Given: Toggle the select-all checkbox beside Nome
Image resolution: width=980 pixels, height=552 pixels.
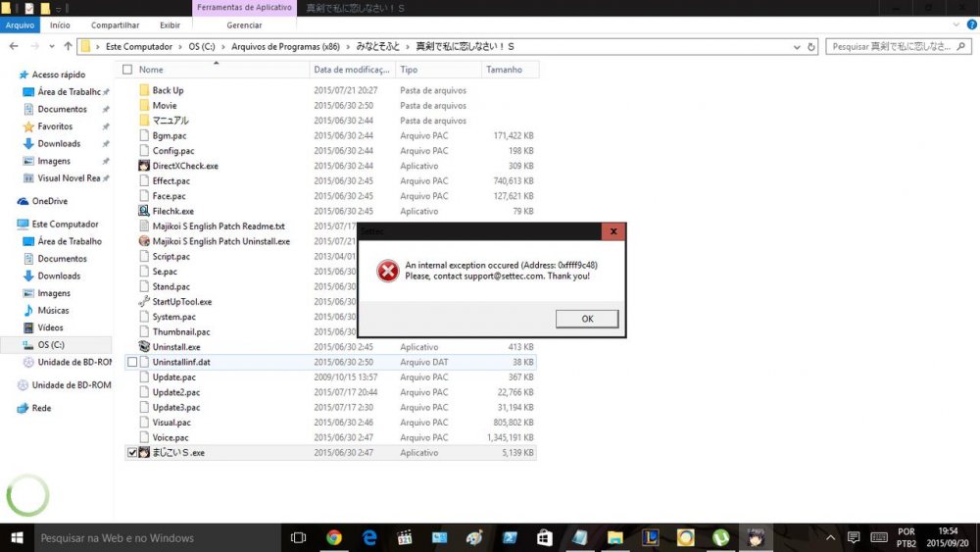Looking at the screenshot, I should click(127, 70).
